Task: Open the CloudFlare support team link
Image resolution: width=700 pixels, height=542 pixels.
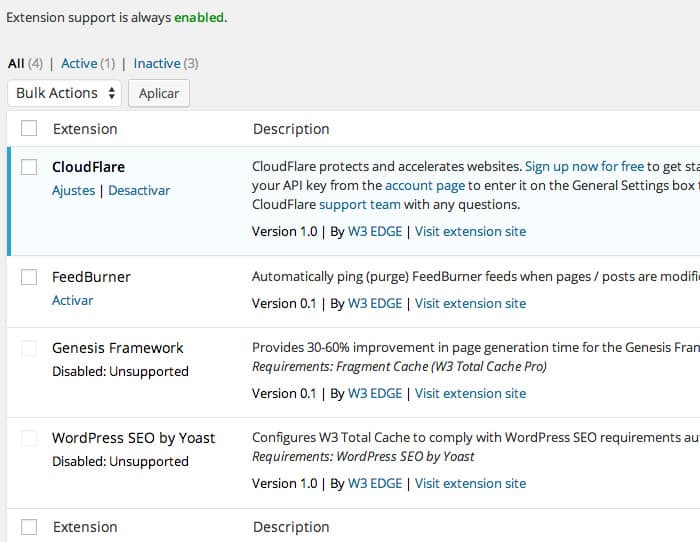Action: (360, 205)
